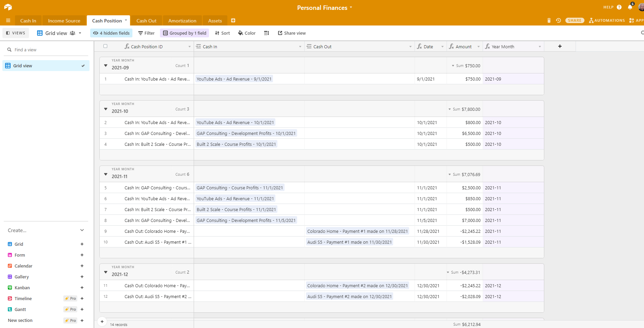Switch to the Amortization tab
This screenshot has height=328, width=644.
click(x=182, y=21)
